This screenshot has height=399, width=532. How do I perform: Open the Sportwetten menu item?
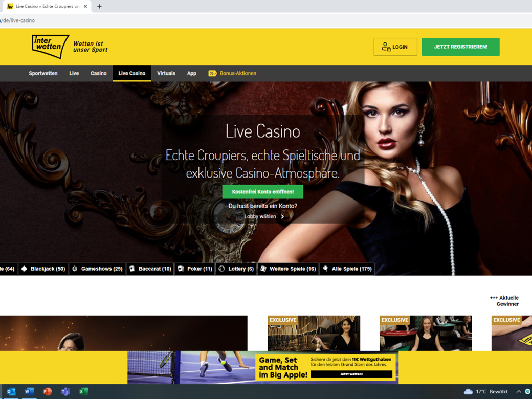(43, 73)
